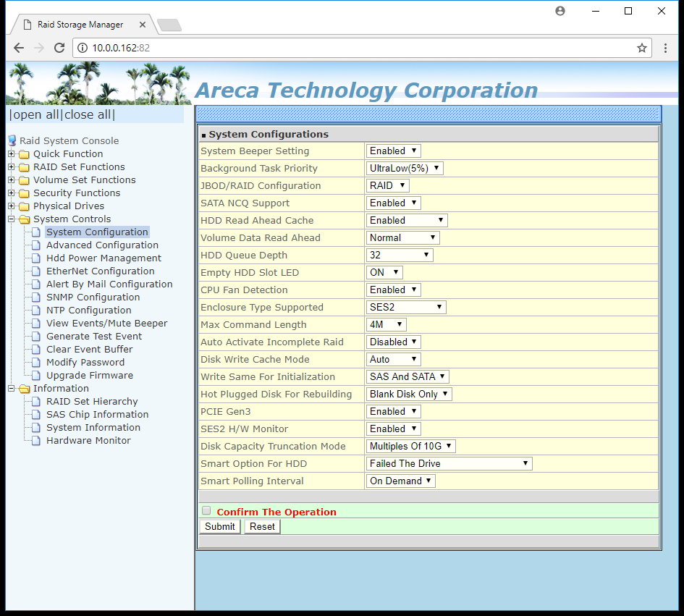Click the System Controls open folder icon
This screenshot has width=684, height=616.
click(25, 219)
